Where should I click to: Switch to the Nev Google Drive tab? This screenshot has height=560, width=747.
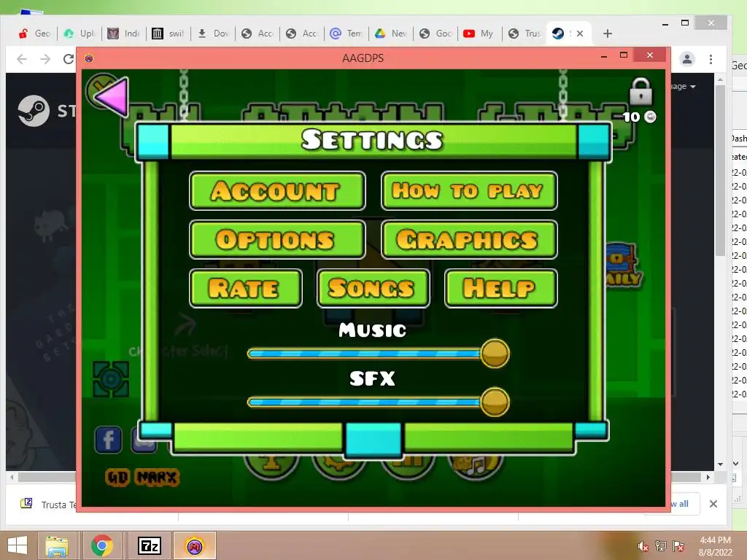pyautogui.click(x=391, y=34)
